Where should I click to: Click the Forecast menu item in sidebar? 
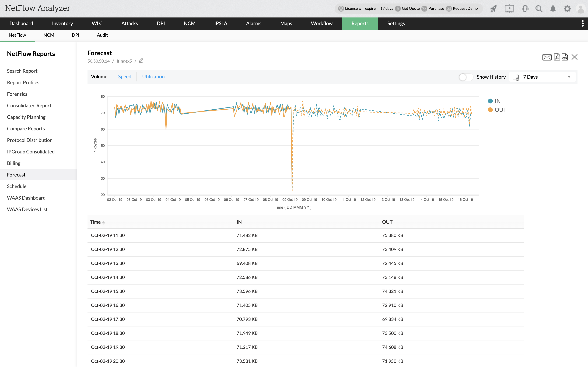(x=16, y=174)
